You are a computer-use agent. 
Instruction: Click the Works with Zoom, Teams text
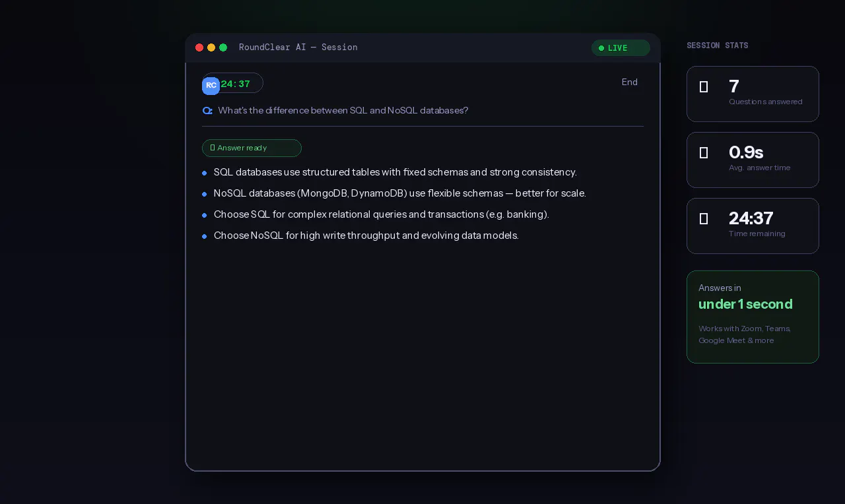coord(745,329)
